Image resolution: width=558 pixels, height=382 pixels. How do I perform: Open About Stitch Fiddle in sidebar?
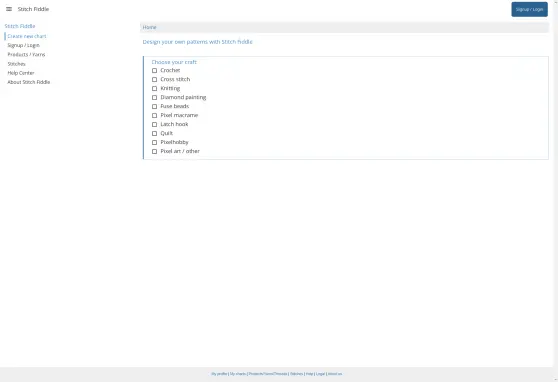[29, 82]
